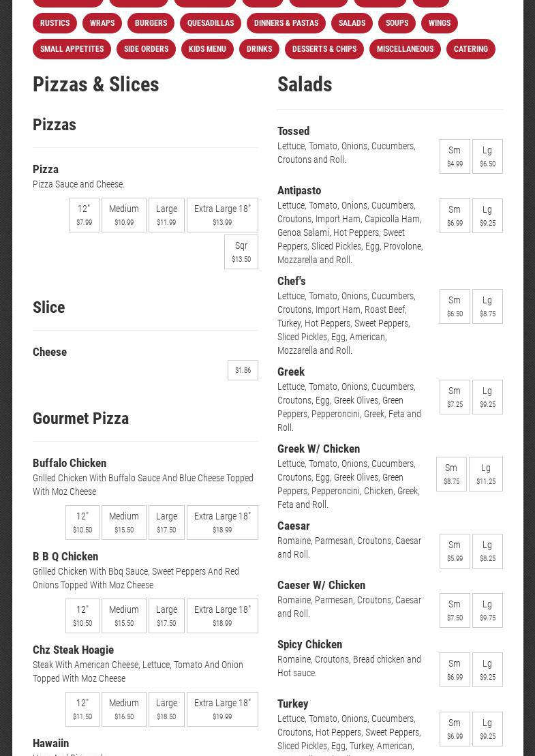Screen dimensions: 535x756
Task: Select the Sqr $13.50 pizza option
Action: point(241,252)
